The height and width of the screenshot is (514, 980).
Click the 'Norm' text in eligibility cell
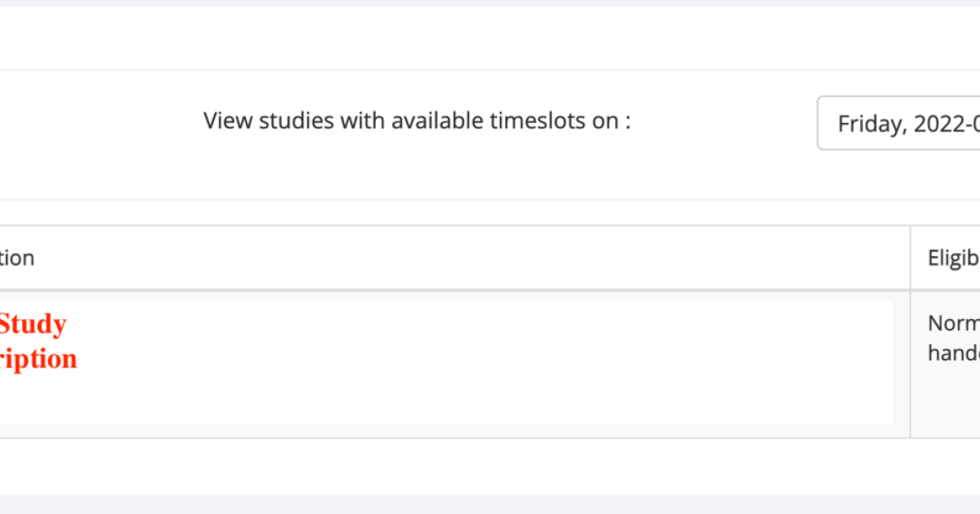953,324
